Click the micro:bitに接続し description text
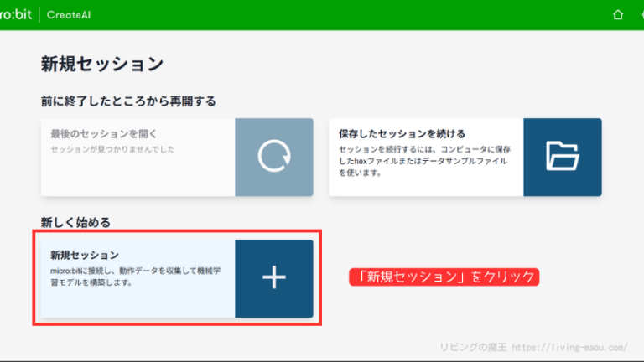This screenshot has width=644, height=362. coord(132,277)
